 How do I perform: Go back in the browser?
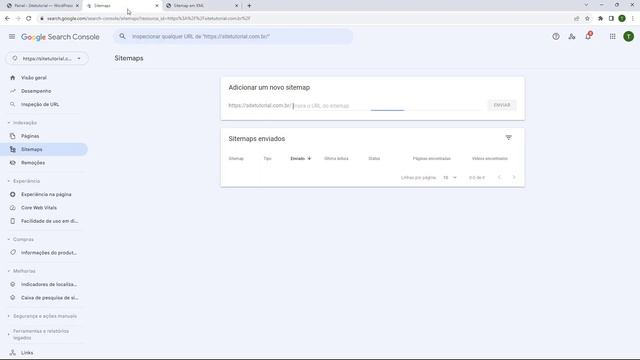coord(7,18)
